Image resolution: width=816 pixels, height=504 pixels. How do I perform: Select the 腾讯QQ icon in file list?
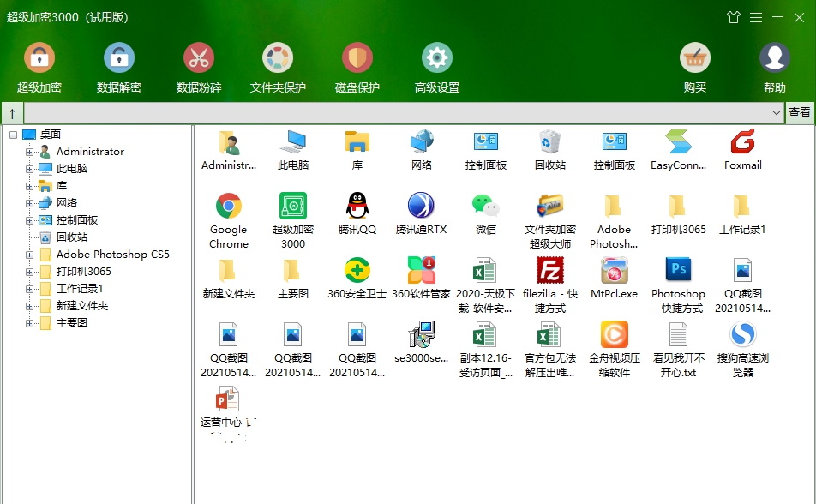click(357, 213)
